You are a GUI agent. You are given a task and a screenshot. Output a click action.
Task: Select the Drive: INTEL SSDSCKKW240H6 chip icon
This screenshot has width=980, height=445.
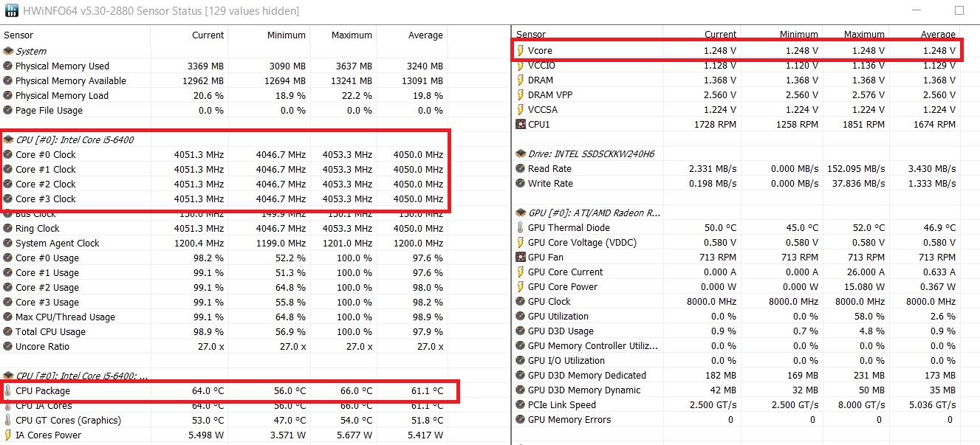pyautogui.click(x=521, y=153)
